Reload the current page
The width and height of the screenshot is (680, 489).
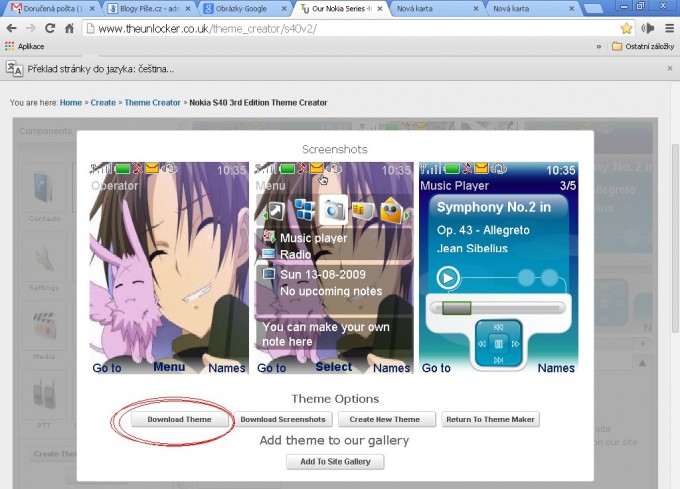(50, 28)
